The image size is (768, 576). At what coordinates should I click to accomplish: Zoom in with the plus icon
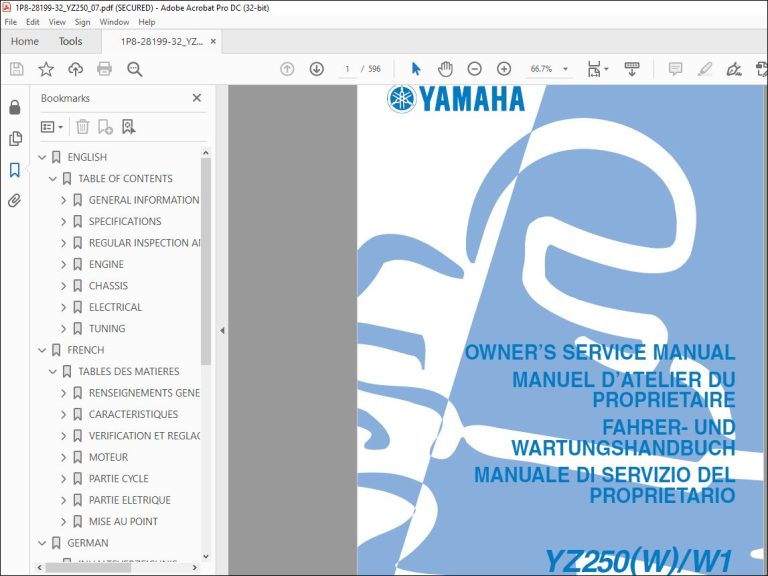pos(504,69)
